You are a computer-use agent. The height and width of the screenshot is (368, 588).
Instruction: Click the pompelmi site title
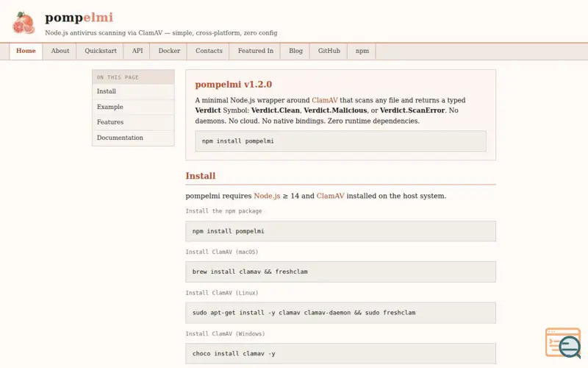pyautogui.click(x=79, y=18)
